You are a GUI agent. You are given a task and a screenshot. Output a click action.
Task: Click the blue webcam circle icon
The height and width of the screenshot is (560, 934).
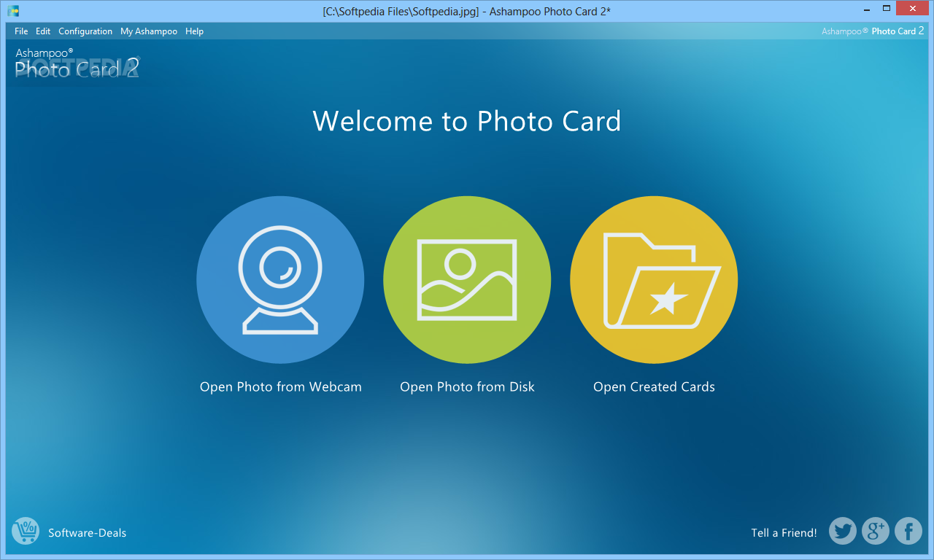280,280
